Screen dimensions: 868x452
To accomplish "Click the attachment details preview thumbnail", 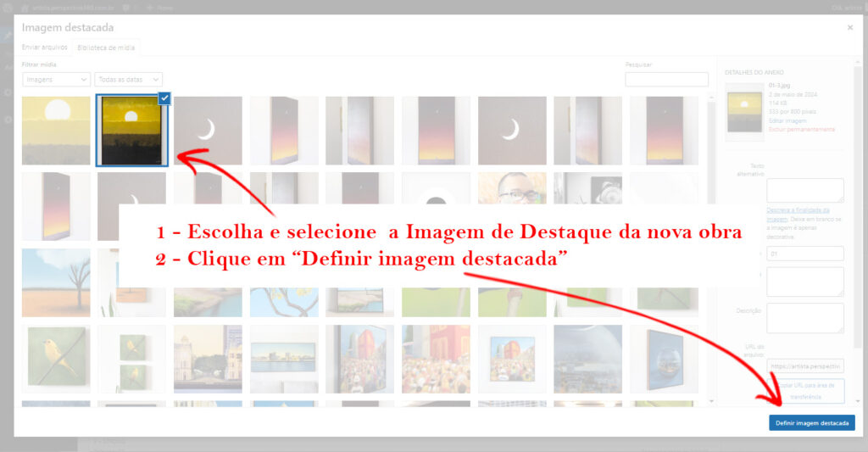I will coord(744,112).
